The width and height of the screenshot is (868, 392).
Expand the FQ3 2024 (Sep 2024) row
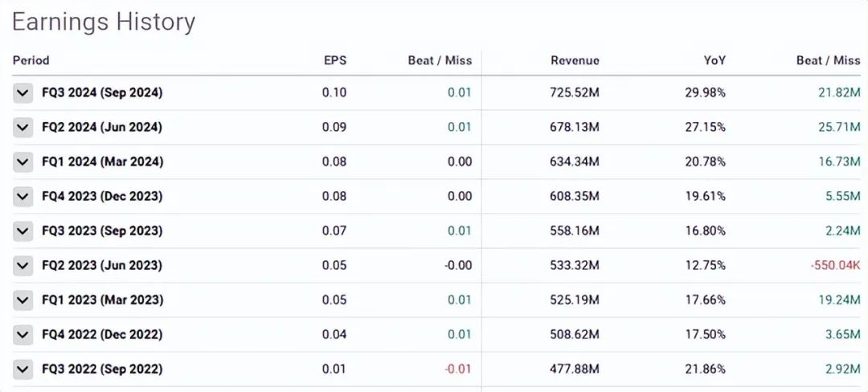pyautogui.click(x=23, y=92)
